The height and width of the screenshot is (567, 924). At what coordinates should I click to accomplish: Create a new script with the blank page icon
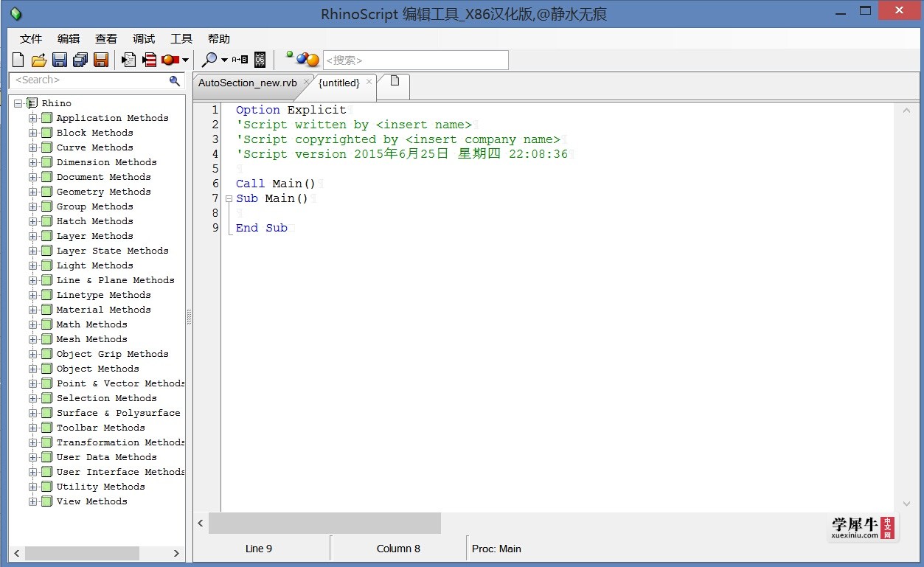pyautogui.click(x=18, y=60)
